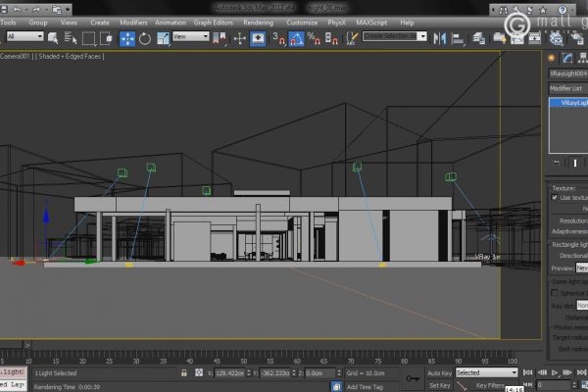Open the Modifiers menu
Image resolution: width=588 pixels, height=392 pixels.
(x=133, y=23)
